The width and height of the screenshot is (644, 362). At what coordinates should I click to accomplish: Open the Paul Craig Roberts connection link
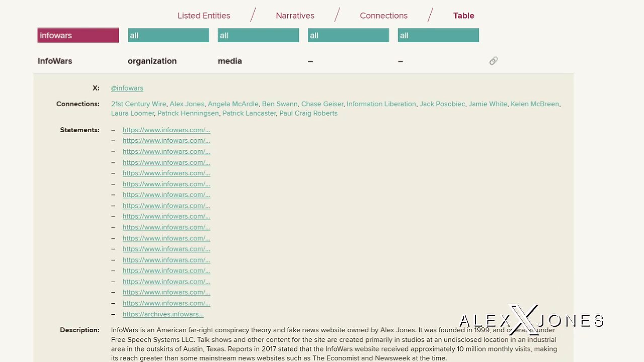tap(308, 113)
